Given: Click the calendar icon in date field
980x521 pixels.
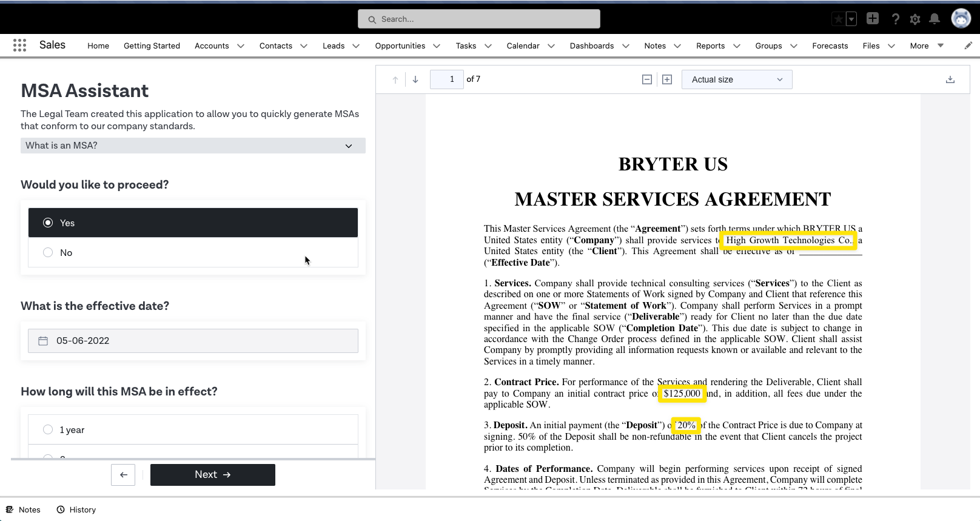Looking at the screenshot, I should 43,341.
